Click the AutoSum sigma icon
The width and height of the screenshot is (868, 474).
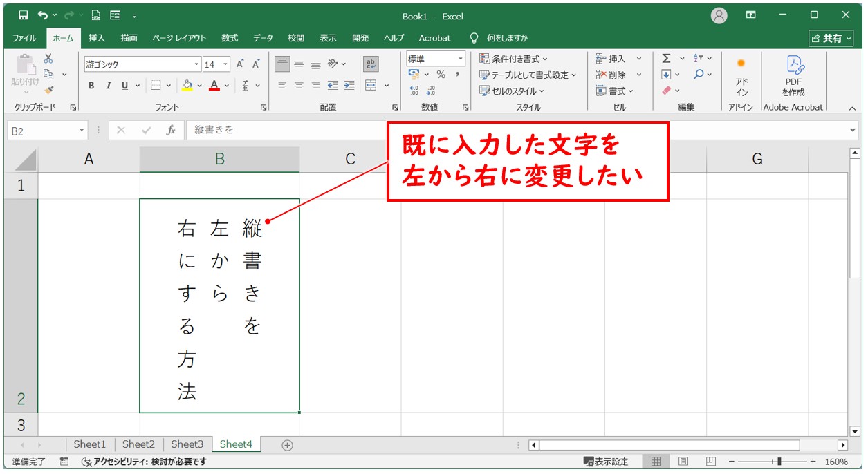pos(666,59)
